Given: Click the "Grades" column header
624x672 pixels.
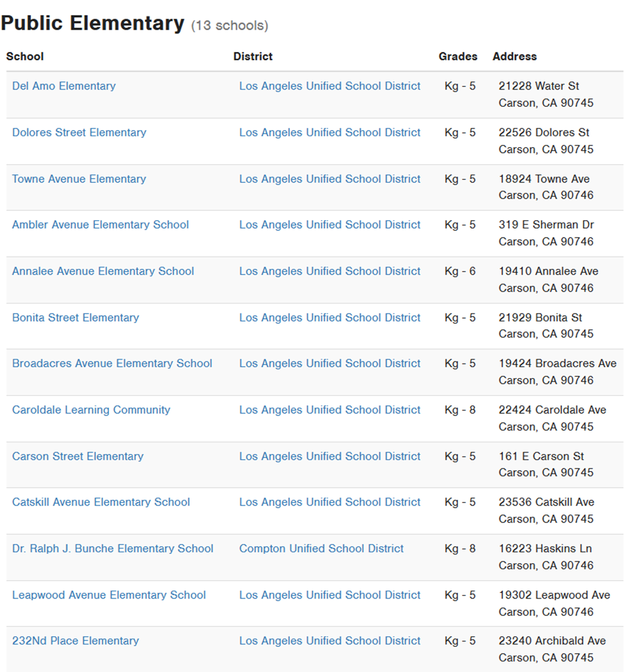Looking at the screenshot, I should tap(458, 56).
